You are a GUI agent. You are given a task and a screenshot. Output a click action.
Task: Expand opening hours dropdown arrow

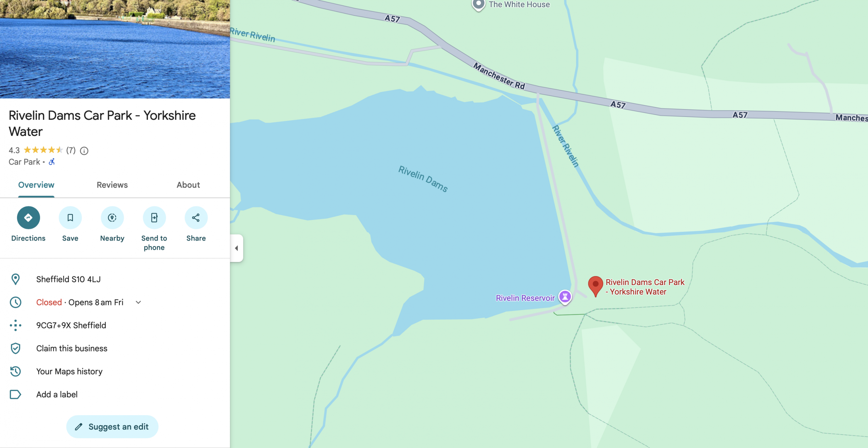138,302
